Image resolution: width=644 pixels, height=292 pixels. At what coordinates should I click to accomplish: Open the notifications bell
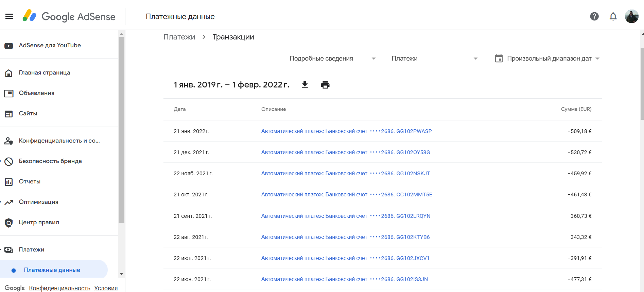pyautogui.click(x=613, y=16)
